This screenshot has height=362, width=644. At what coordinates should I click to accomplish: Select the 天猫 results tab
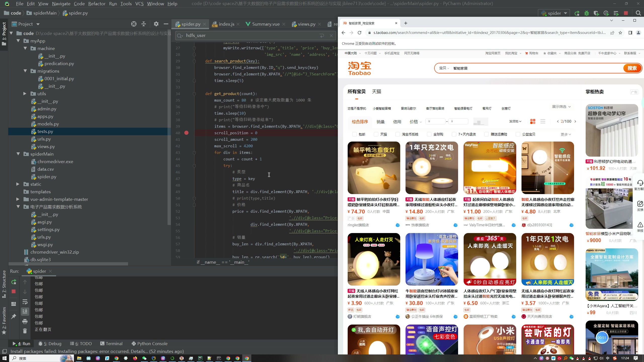coord(377,92)
